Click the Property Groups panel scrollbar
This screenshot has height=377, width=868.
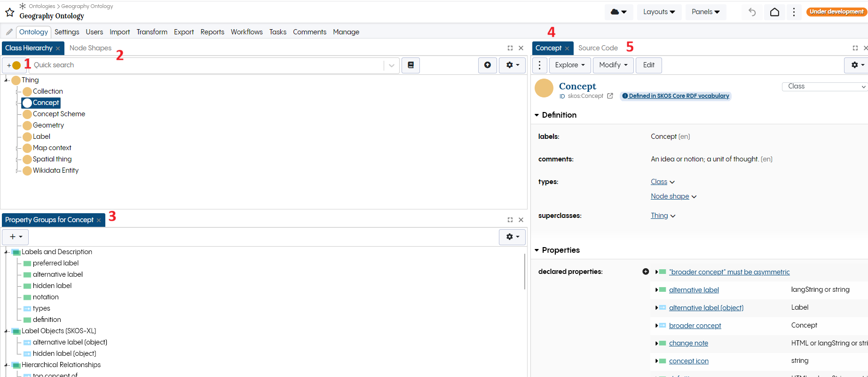(525, 272)
